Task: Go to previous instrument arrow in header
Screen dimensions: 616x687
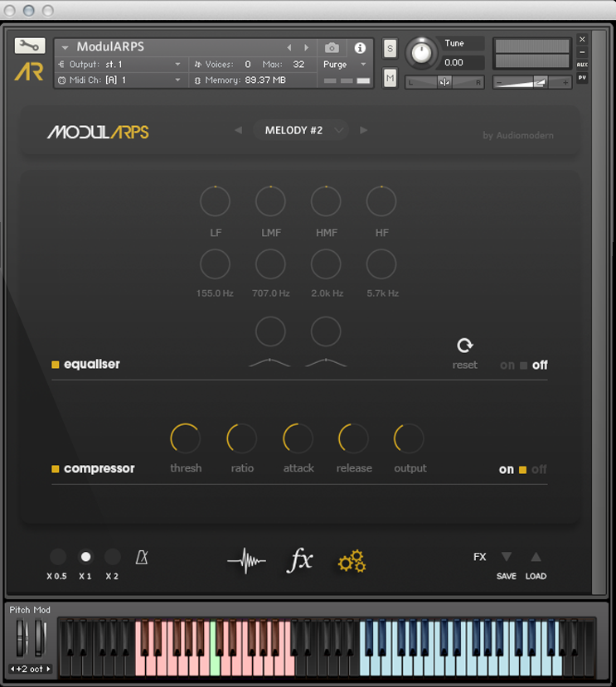Action: click(289, 47)
